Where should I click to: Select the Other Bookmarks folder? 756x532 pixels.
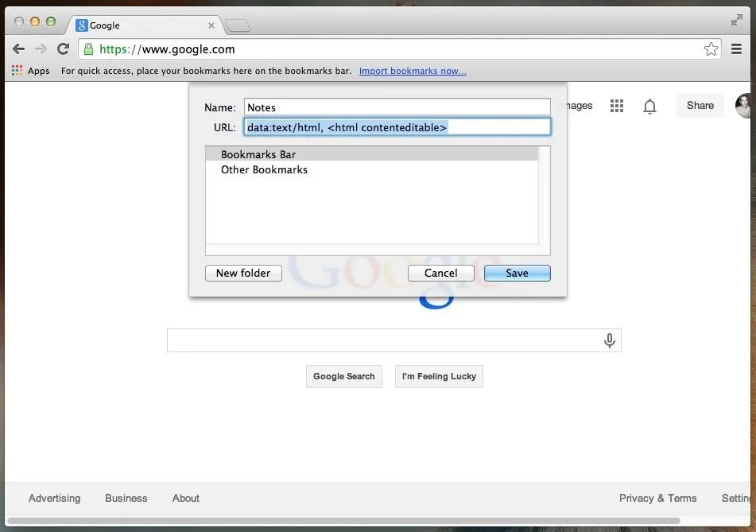point(372,169)
